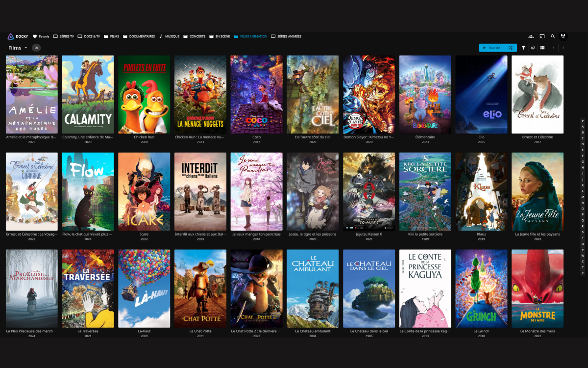Open the Le Château ambulant poster
The width and height of the screenshot is (588, 368).
click(x=313, y=289)
